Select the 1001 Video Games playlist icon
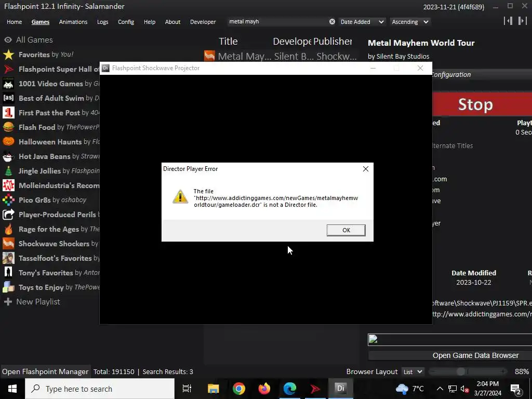This screenshot has height=399, width=532. tap(8, 84)
